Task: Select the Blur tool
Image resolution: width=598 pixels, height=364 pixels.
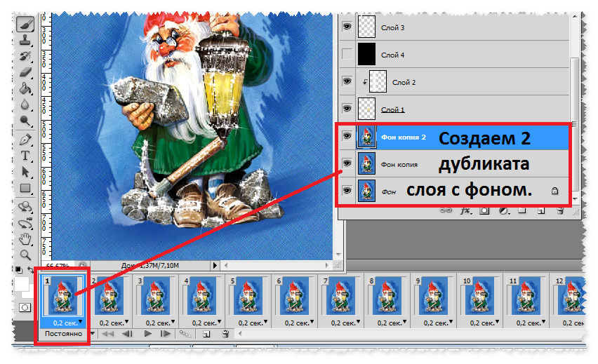Action: (25, 105)
